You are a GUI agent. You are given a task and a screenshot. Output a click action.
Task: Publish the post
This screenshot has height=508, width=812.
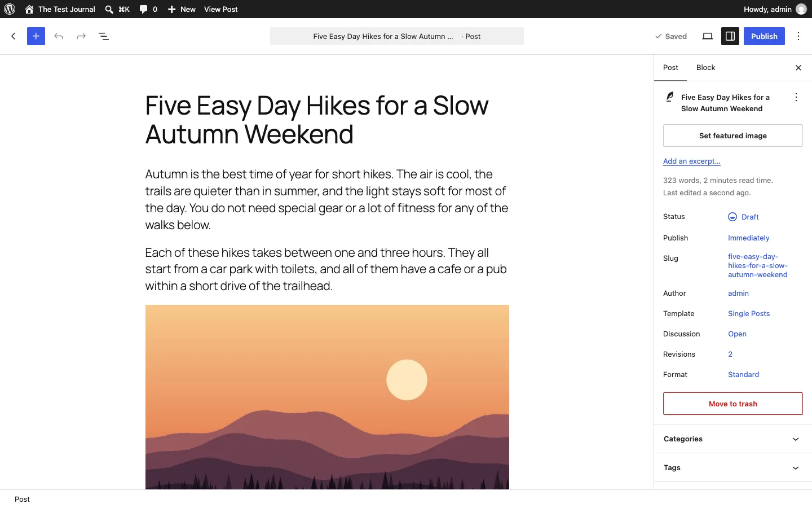(x=764, y=36)
